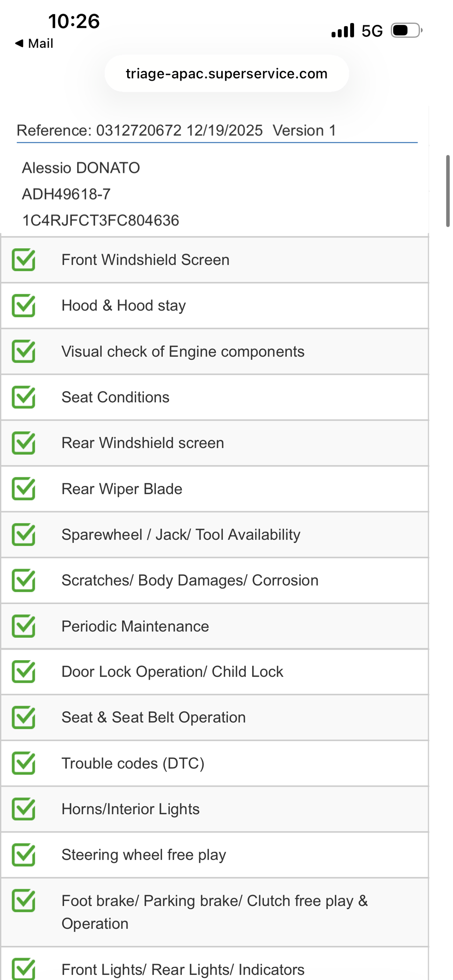Tap the cellular signal strength icon

(x=343, y=30)
